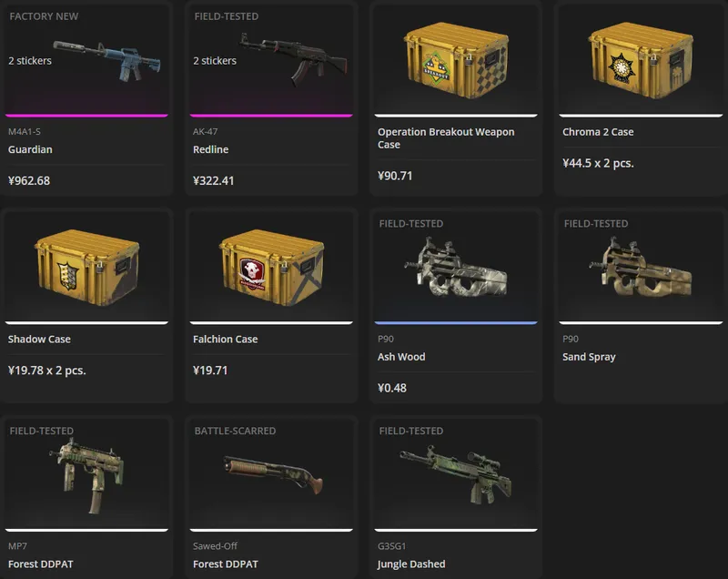
Task: Click the 2 stickers label on M4A1-S
Action: click(x=30, y=61)
